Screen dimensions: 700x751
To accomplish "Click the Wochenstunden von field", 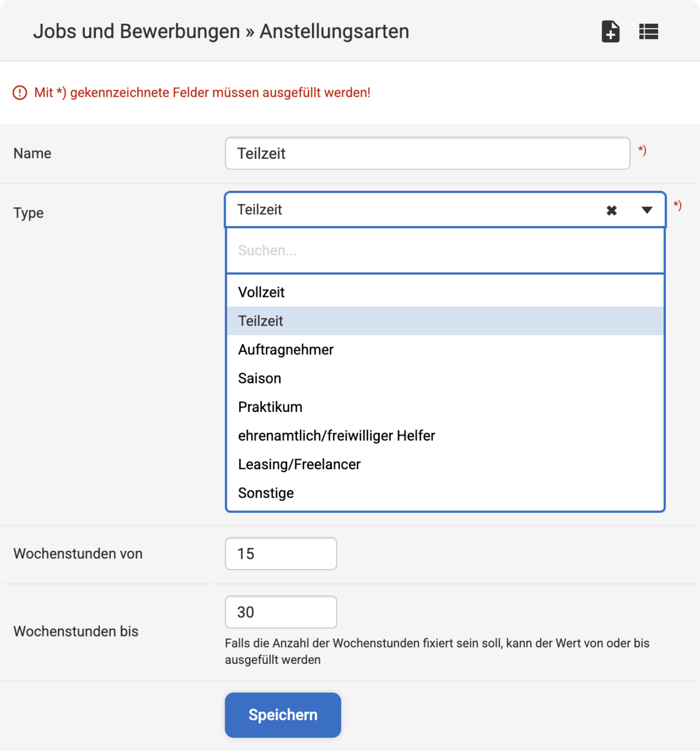I will [x=281, y=554].
